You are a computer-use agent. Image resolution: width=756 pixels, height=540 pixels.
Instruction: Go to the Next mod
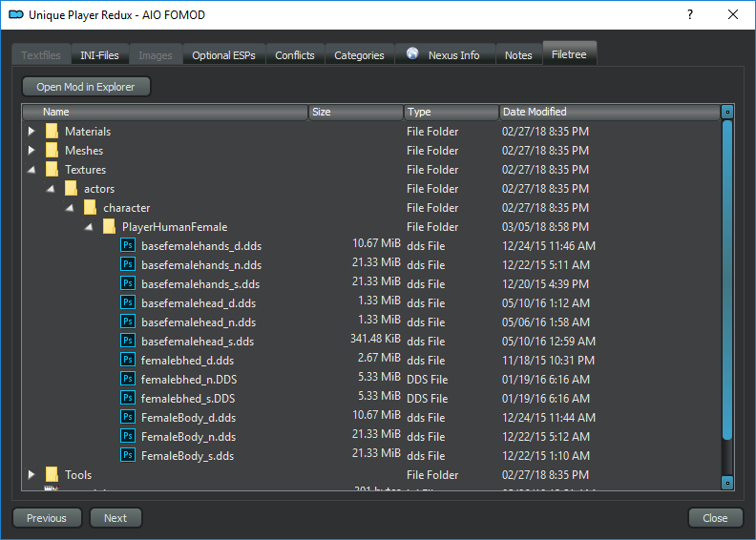click(115, 518)
